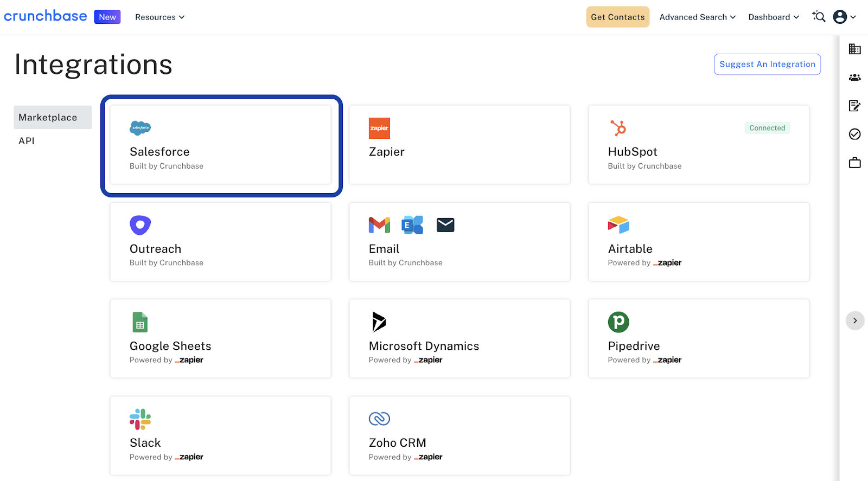Click Suggest An Integration button

point(767,64)
